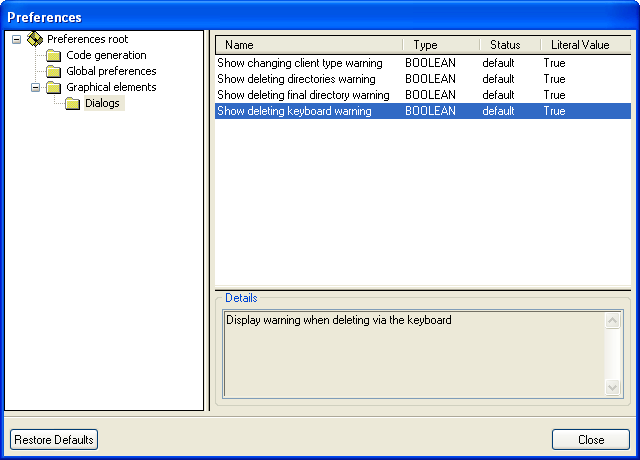The image size is (640, 460).
Task: Select Show changing client type warning row
Action: pos(300,63)
